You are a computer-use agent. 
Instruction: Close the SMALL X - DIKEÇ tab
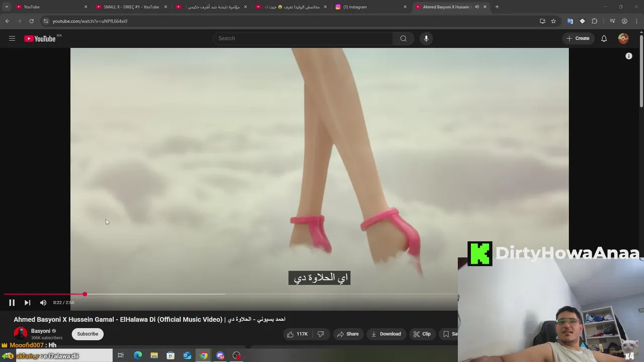tap(166, 7)
